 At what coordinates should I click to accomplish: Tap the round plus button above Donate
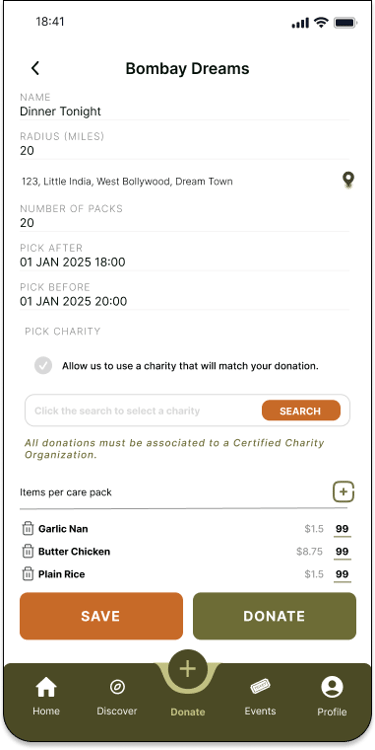coord(188,669)
